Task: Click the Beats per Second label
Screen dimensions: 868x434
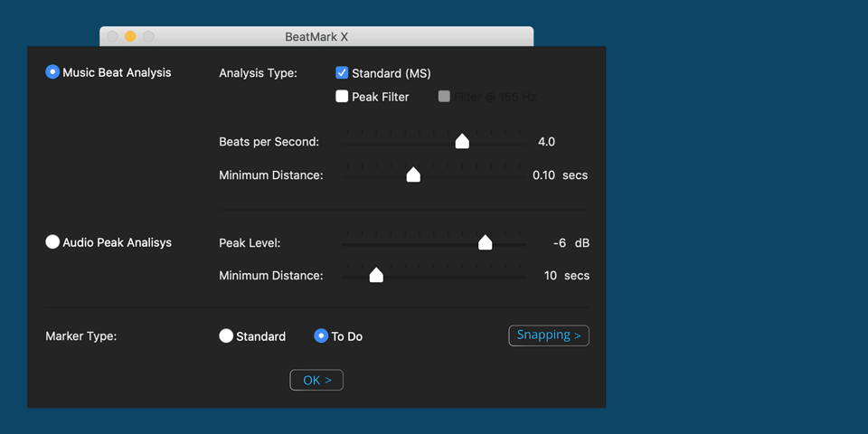Action: tap(269, 142)
